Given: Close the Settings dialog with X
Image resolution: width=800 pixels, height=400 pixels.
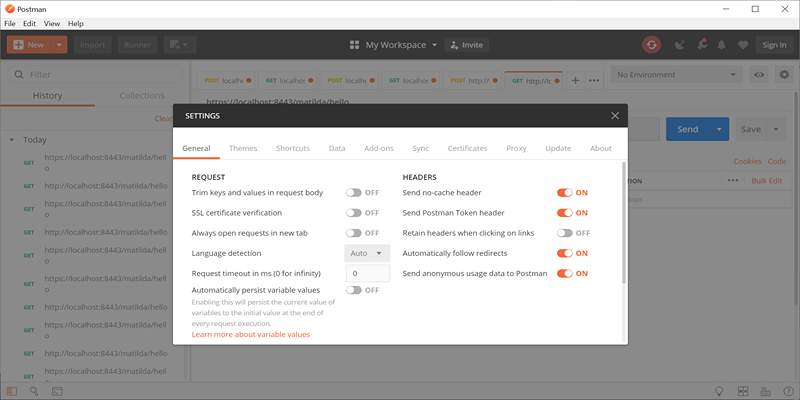Looking at the screenshot, I should (615, 116).
